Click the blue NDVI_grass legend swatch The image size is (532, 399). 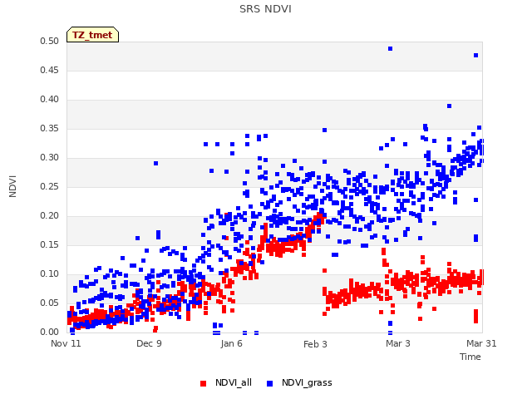[269, 383]
